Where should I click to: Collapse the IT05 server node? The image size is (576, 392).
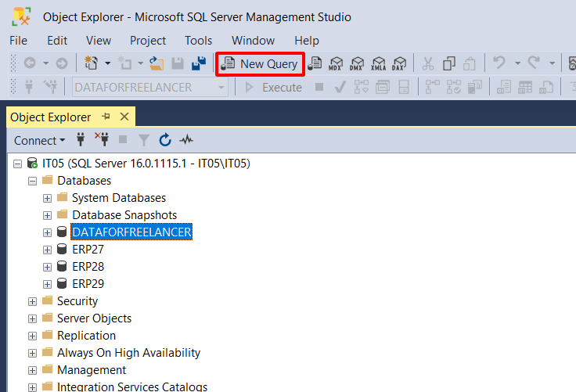pyautogui.click(x=17, y=164)
